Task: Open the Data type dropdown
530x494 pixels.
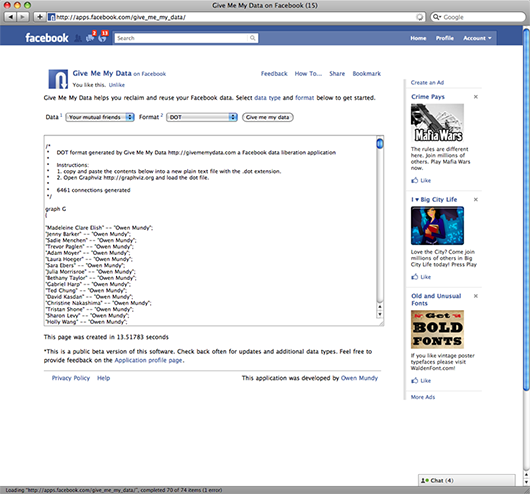Action: click(x=100, y=117)
